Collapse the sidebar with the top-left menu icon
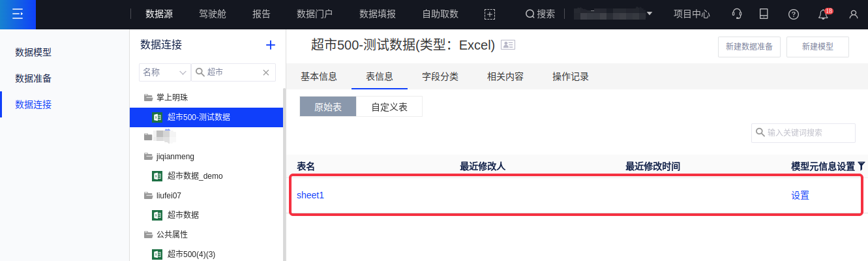 pos(18,14)
